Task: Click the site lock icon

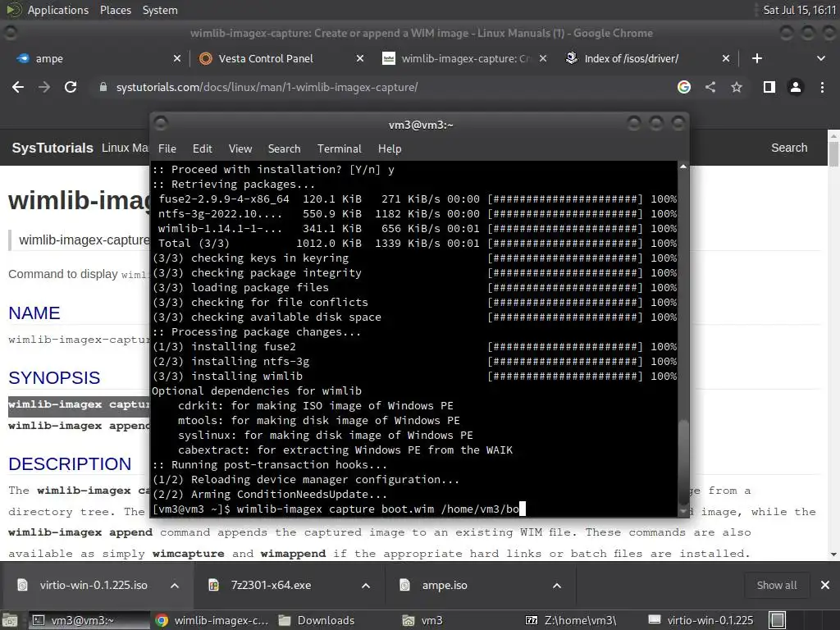Action: 103,87
